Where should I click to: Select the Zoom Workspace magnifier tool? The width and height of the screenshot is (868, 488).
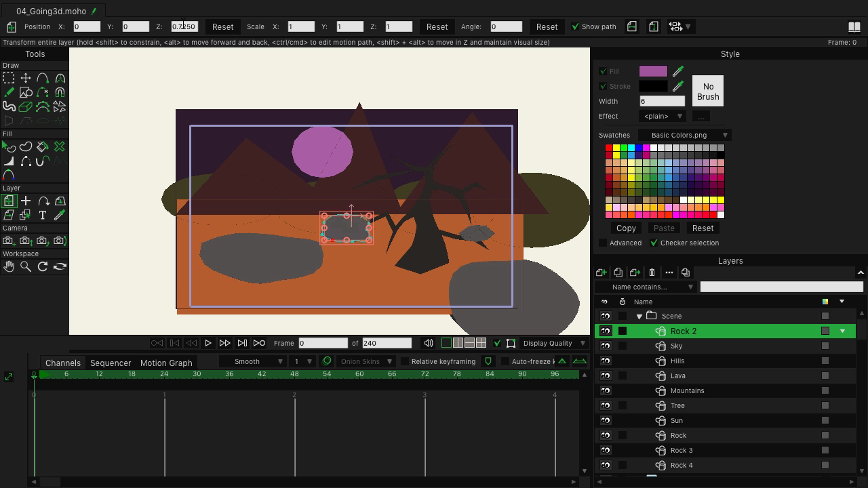(26, 266)
